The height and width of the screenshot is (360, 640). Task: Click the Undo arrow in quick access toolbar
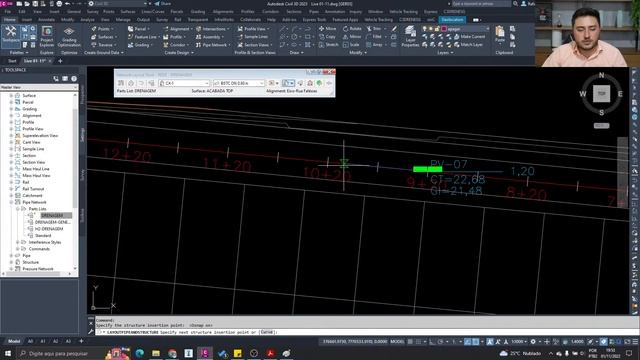[68, 4]
